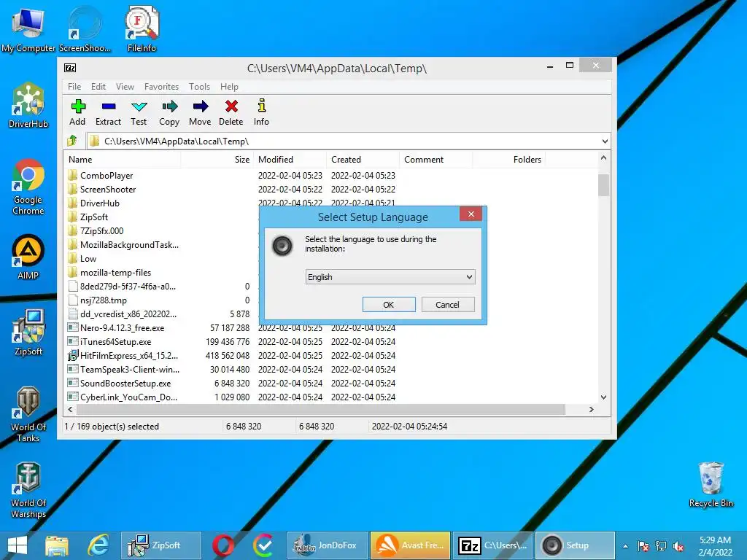Open the Windows Start button
The height and width of the screenshot is (560, 747).
[18, 545]
